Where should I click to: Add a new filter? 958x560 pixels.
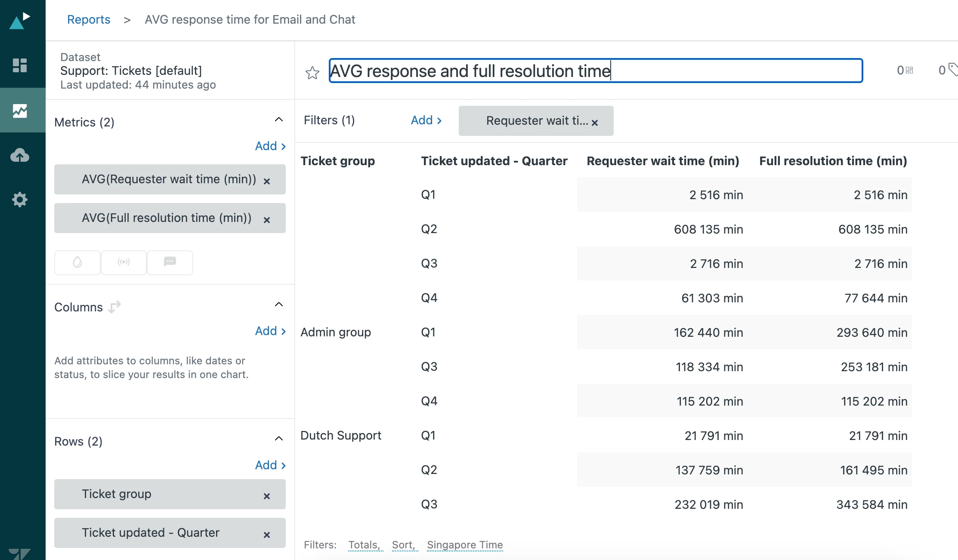[426, 120]
